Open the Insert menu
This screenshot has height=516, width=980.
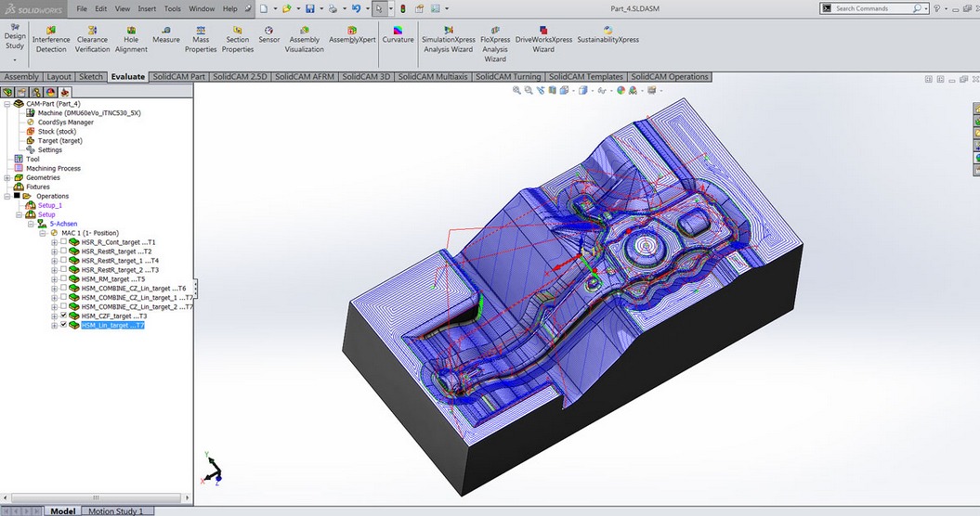[147, 8]
